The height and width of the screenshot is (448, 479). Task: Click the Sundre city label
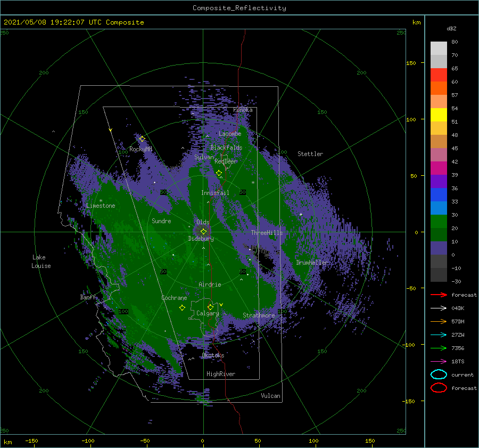click(x=161, y=221)
